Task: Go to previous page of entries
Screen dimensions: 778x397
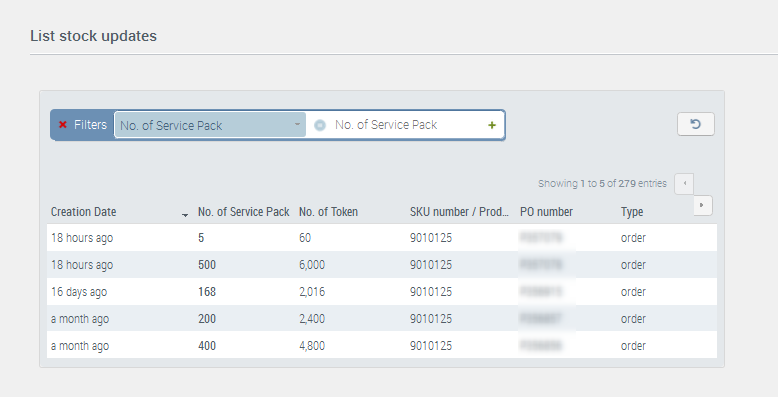Action: [x=684, y=184]
